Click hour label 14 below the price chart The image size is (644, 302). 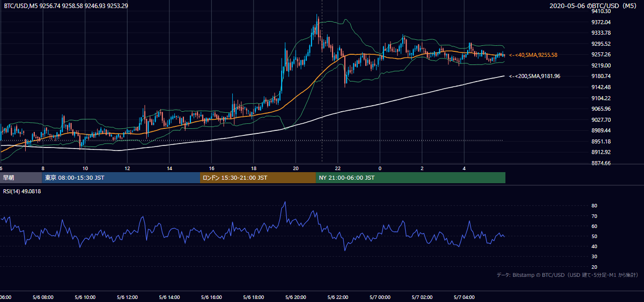tap(169, 169)
